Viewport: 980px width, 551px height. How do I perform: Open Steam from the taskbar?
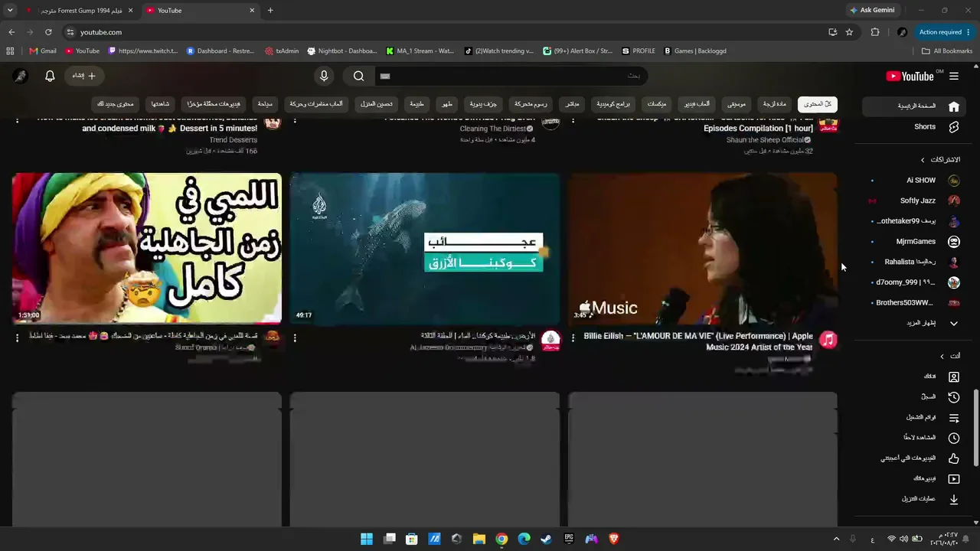click(546, 539)
